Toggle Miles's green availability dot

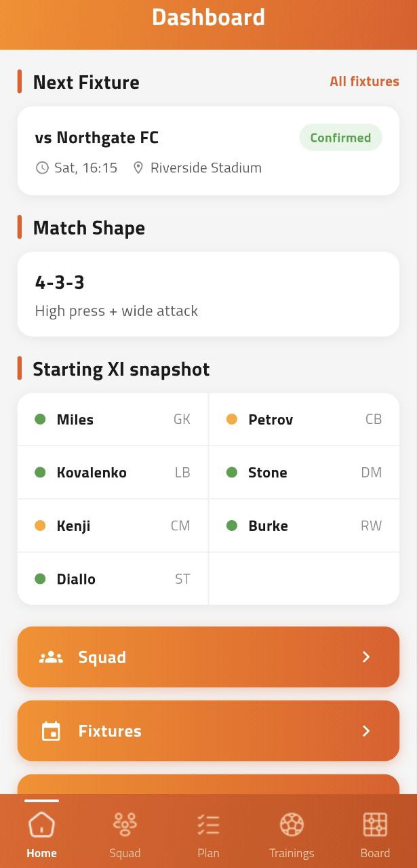40,419
